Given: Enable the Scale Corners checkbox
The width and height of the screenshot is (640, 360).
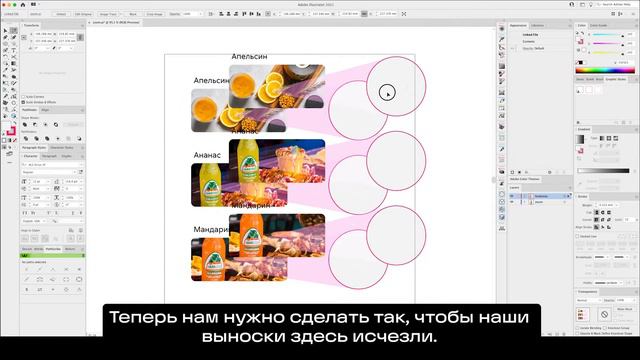Looking at the screenshot, I should [23, 97].
